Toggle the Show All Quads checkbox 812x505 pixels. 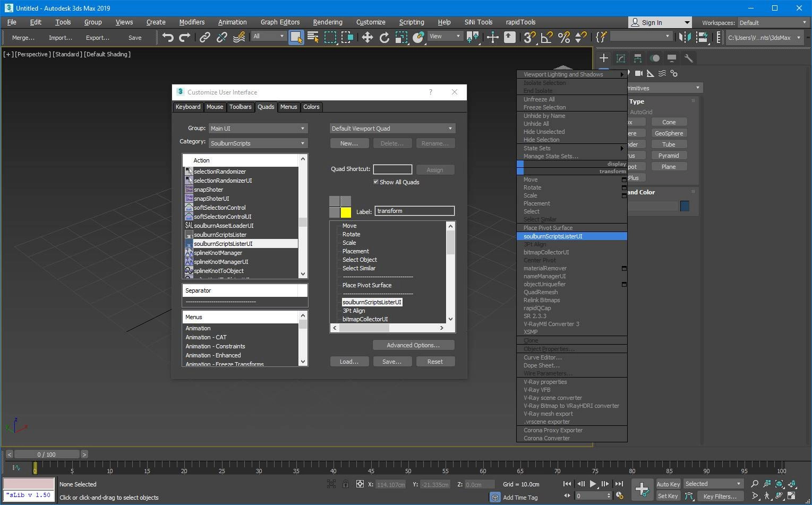click(x=376, y=182)
